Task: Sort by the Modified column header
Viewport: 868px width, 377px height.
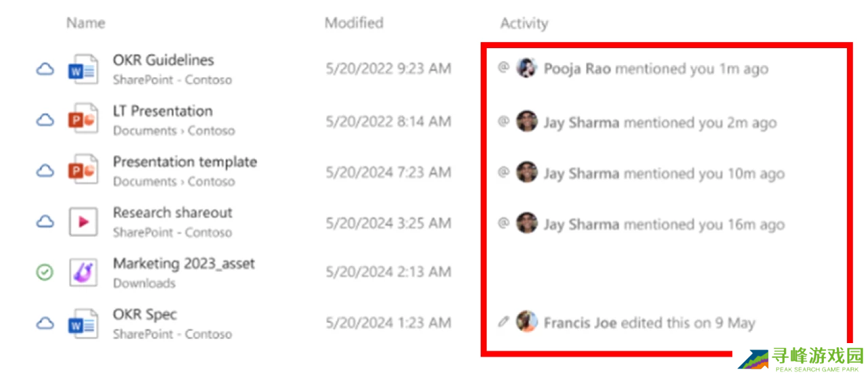Action: click(x=353, y=23)
